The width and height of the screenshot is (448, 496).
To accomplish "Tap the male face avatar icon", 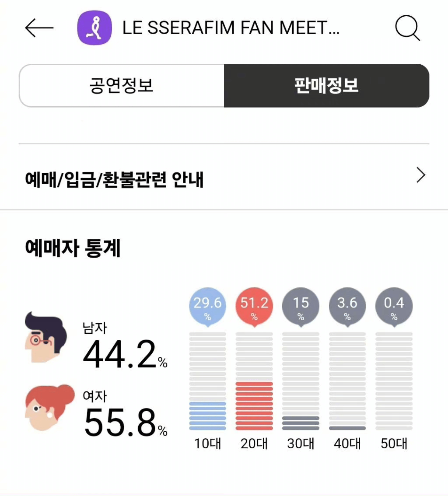I will (x=46, y=337).
